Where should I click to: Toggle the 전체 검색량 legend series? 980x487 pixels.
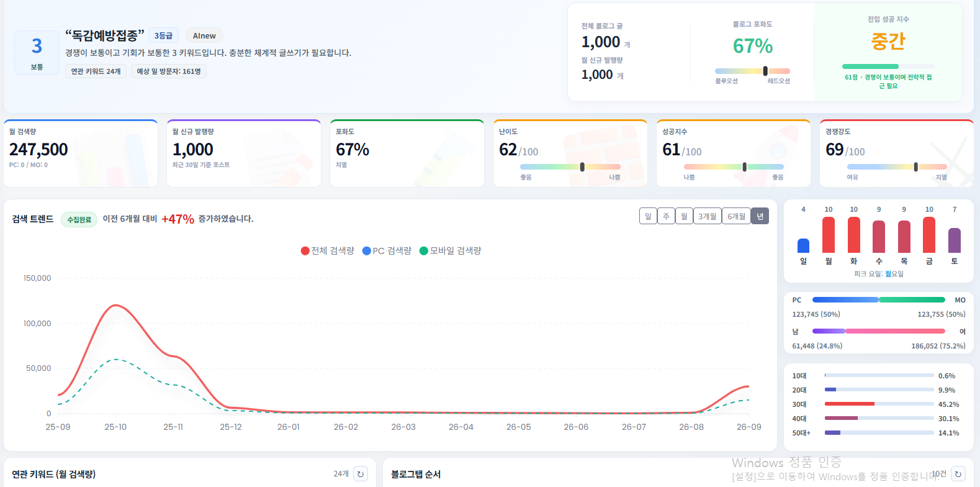tap(327, 251)
